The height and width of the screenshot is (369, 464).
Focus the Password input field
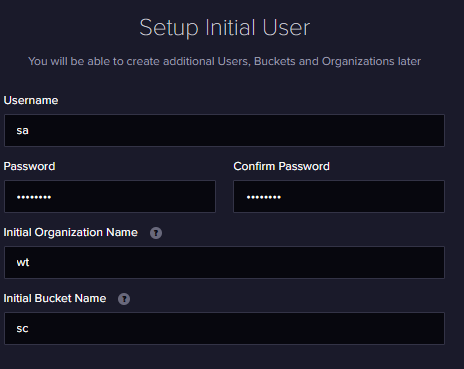click(x=110, y=196)
